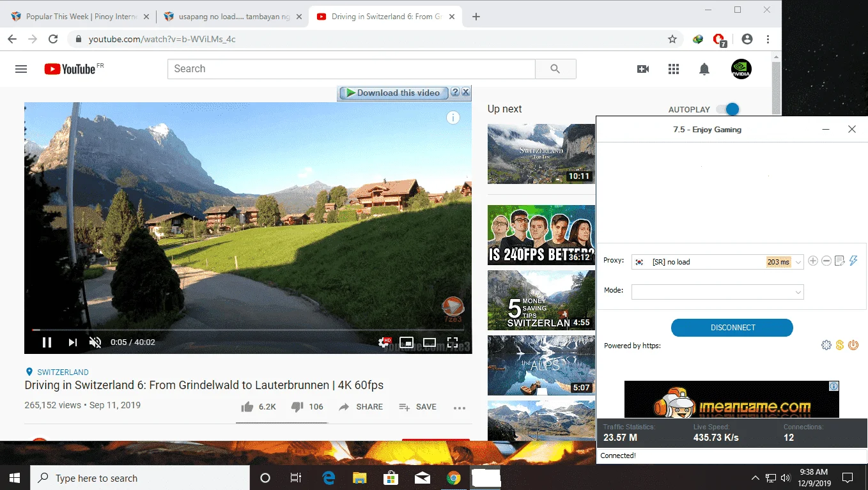
Task: Launch Microsoft Edge from taskbar
Action: pyautogui.click(x=329, y=478)
